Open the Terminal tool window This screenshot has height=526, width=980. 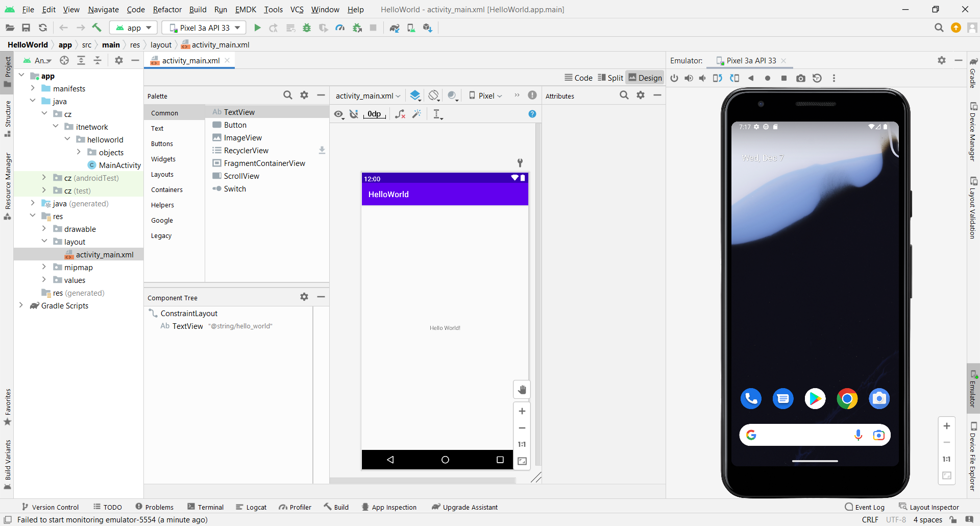[x=206, y=507]
